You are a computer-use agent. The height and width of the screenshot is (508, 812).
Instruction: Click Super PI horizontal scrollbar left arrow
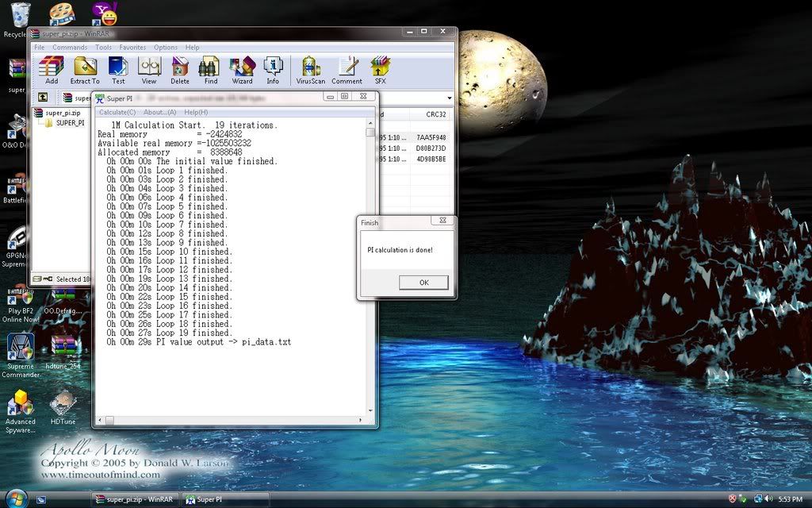(x=99, y=420)
